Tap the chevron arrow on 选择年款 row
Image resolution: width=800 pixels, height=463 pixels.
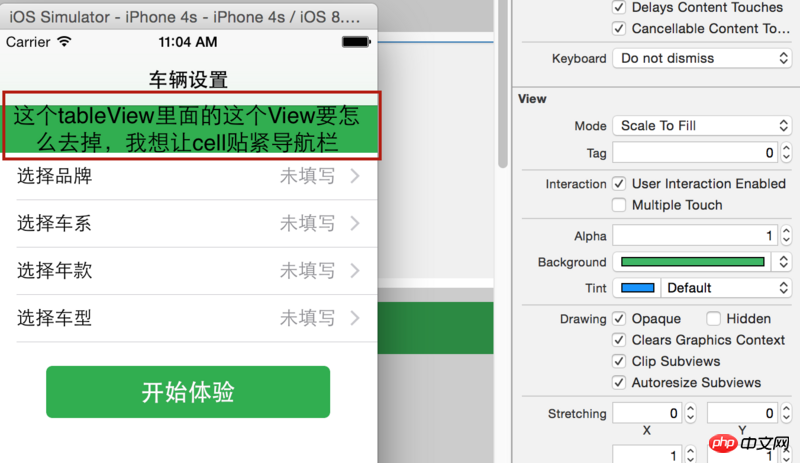coord(355,271)
